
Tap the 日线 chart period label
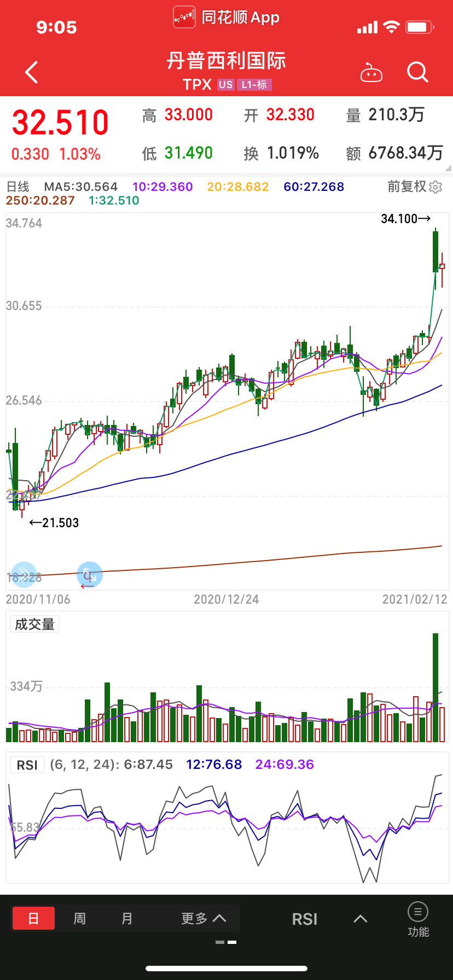point(18,186)
